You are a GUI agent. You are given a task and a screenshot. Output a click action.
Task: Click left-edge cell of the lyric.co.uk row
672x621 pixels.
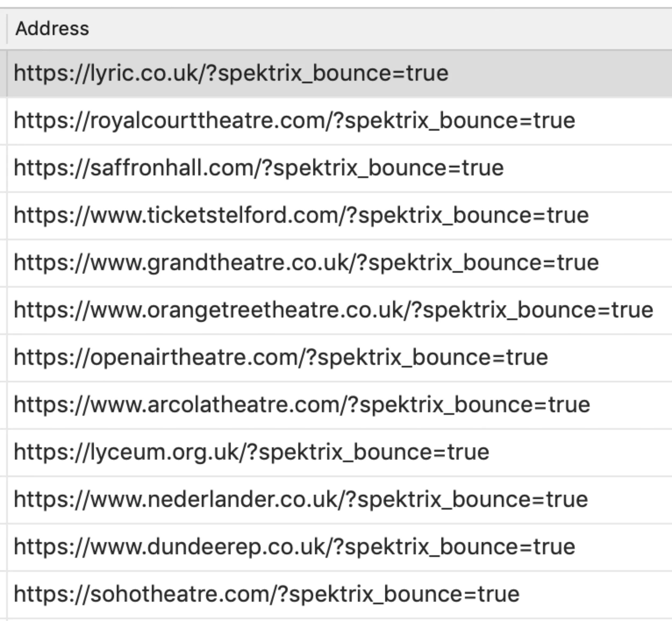3,74
